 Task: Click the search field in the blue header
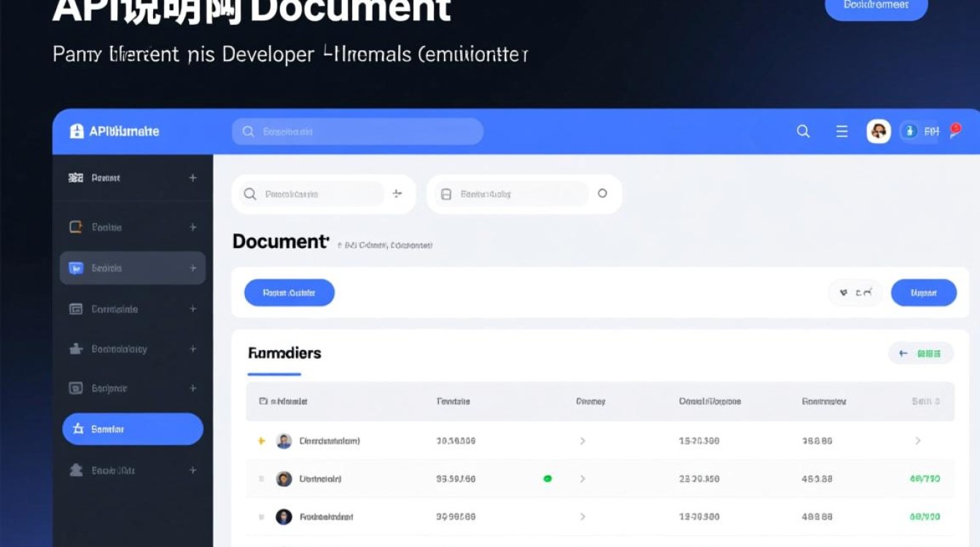point(357,131)
